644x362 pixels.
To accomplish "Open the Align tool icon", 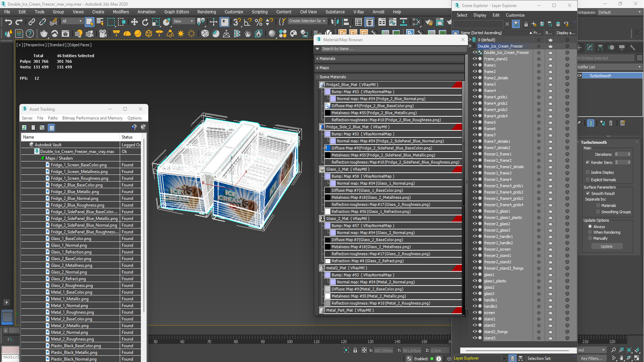I will [x=345, y=22].
